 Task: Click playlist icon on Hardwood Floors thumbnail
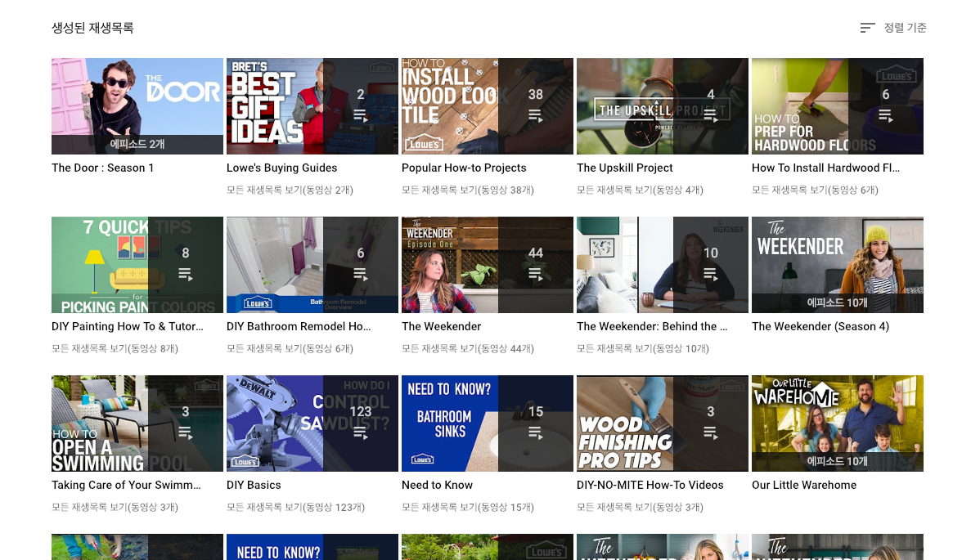pyautogui.click(x=886, y=115)
